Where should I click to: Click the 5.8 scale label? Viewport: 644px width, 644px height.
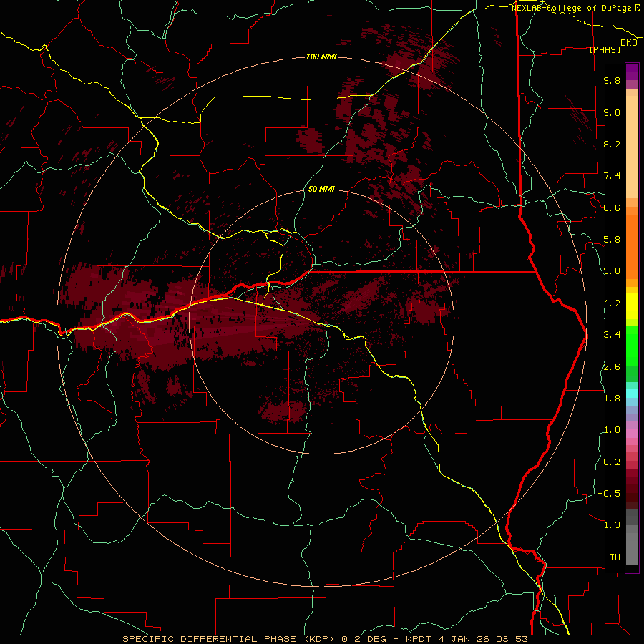point(612,240)
